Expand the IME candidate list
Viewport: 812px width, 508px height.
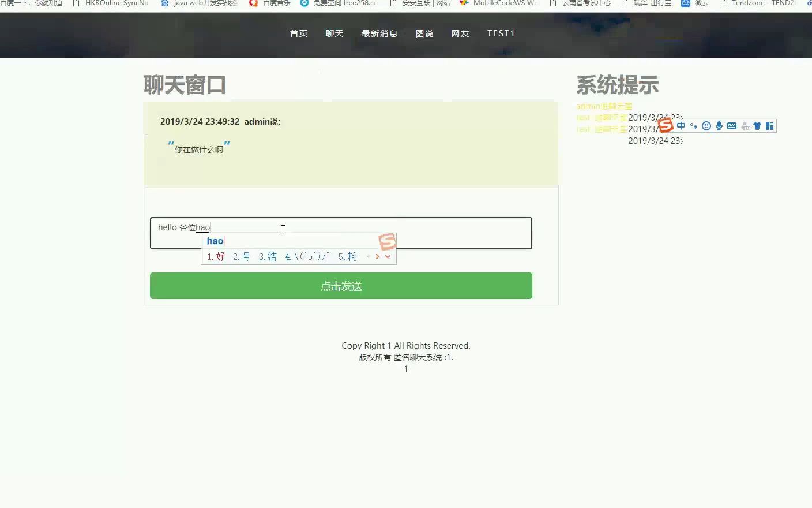388,256
